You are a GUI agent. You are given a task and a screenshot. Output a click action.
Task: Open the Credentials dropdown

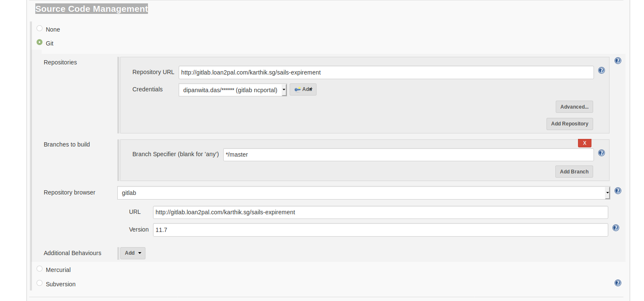point(233,90)
